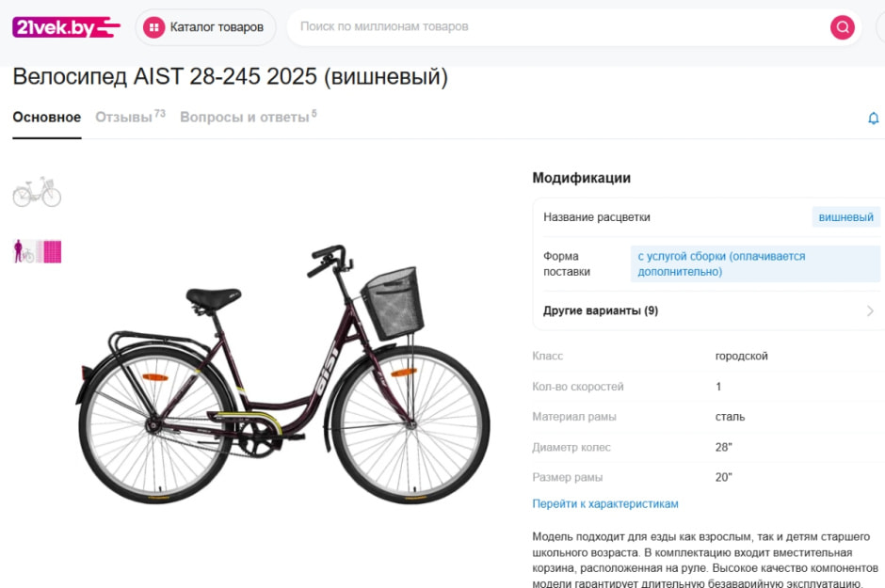Click inside the search input field

point(518,26)
